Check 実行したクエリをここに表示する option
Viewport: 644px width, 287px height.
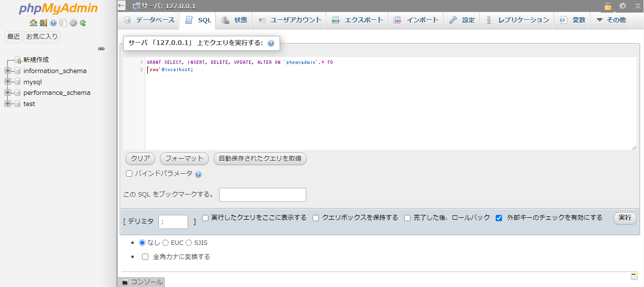pos(205,218)
